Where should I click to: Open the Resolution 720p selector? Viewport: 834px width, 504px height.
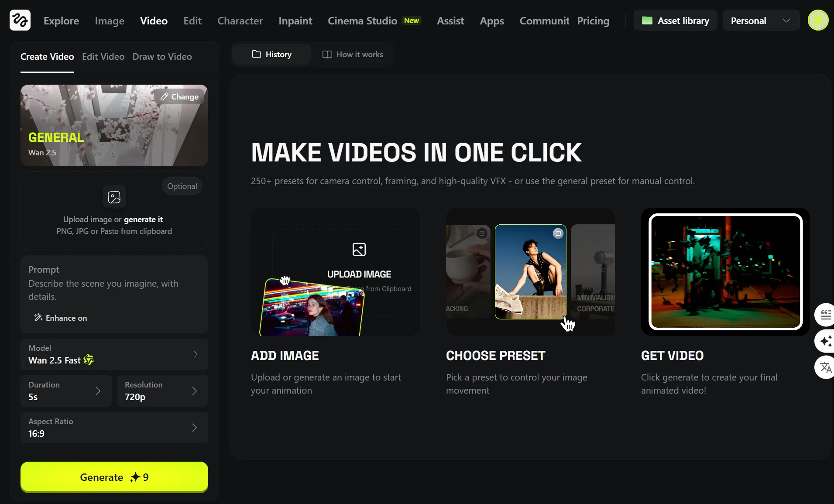tap(162, 391)
